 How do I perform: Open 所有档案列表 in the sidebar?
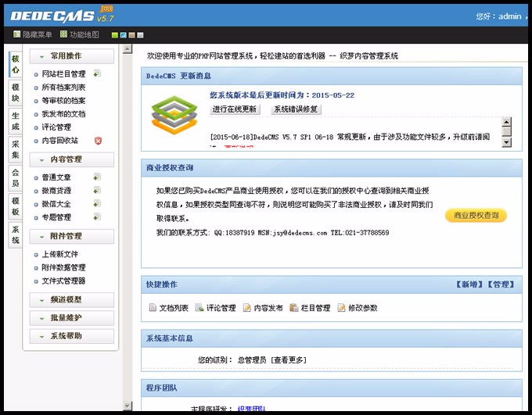(63, 87)
